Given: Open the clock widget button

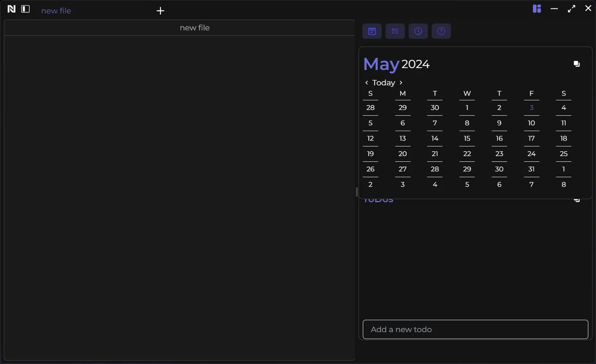Looking at the screenshot, I should tap(418, 31).
